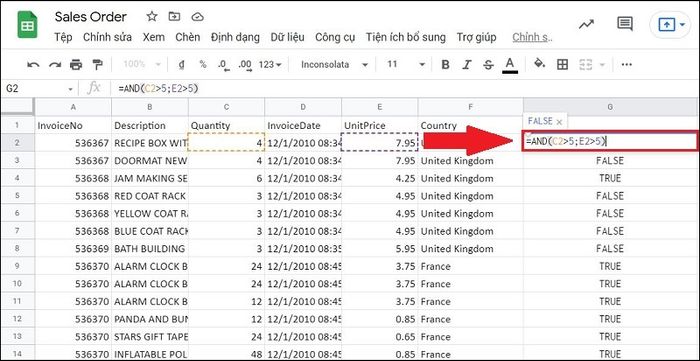This screenshot has height=361, width=700.
Task: Click the undo arrow icon
Action: click(33, 65)
